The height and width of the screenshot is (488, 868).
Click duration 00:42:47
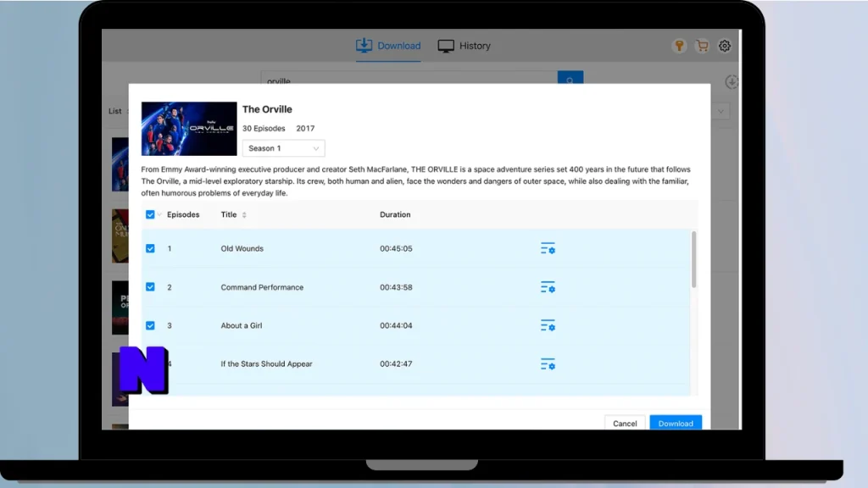coord(396,364)
